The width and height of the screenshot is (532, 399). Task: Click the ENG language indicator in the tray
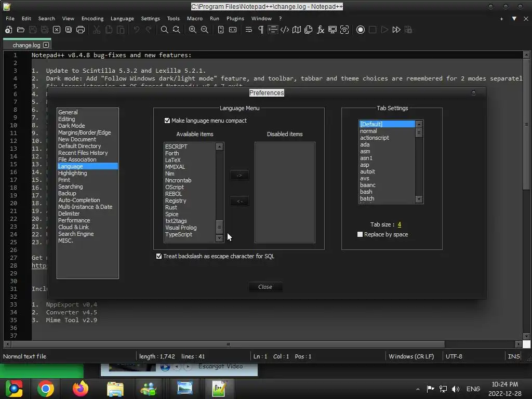(x=473, y=389)
